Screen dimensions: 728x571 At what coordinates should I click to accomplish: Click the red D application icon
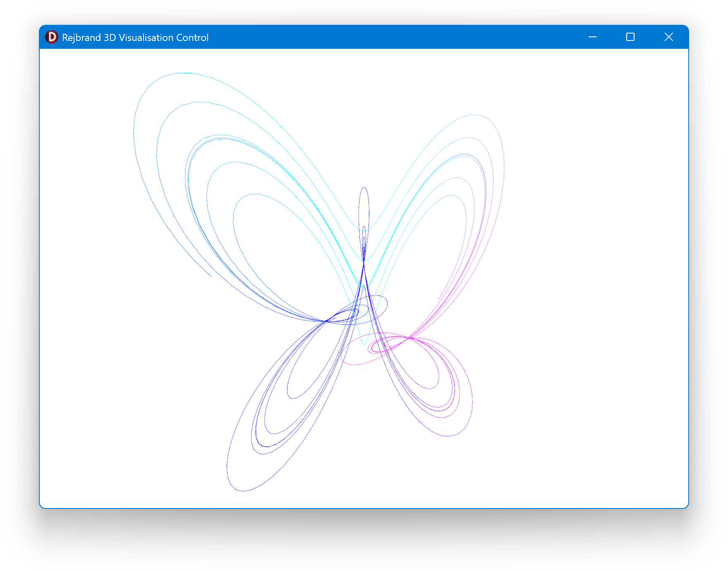coord(52,37)
